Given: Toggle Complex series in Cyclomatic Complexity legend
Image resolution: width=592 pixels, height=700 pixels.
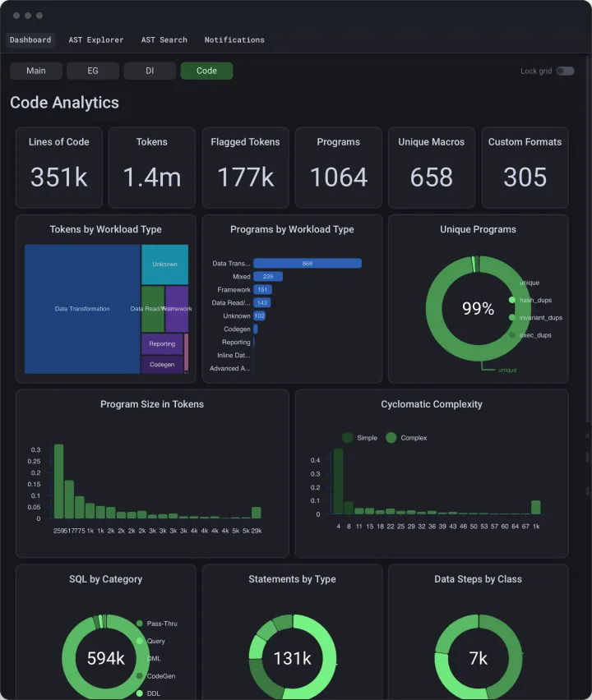Looking at the screenshot, I should pos(406,437).
